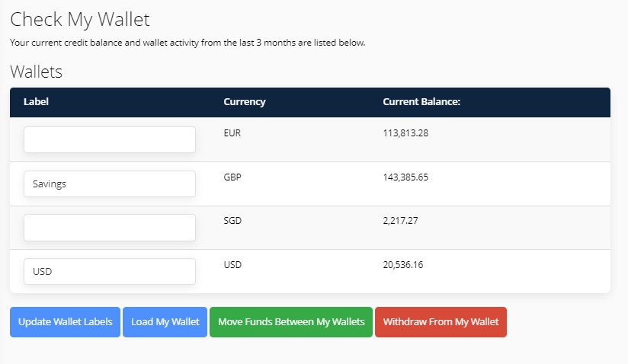The image size is (628, 364).
Task: Click the Currency column header
Action: (x=245, y=102)
